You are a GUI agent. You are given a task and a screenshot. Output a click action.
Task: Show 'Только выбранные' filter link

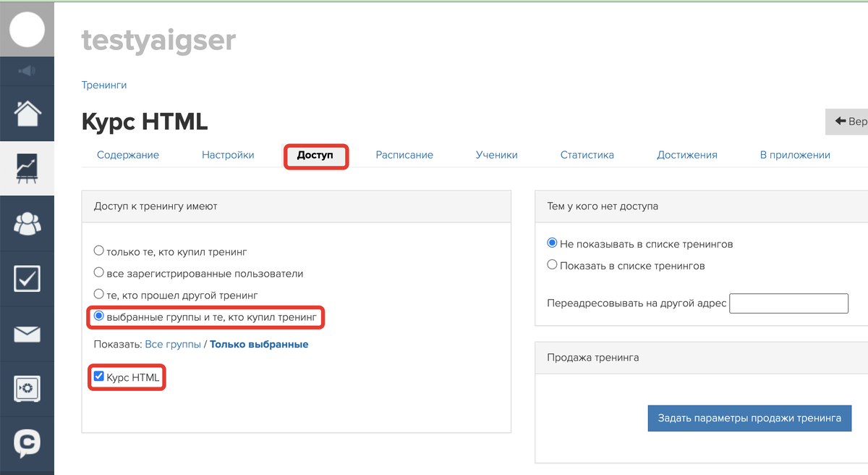point(259,345)
